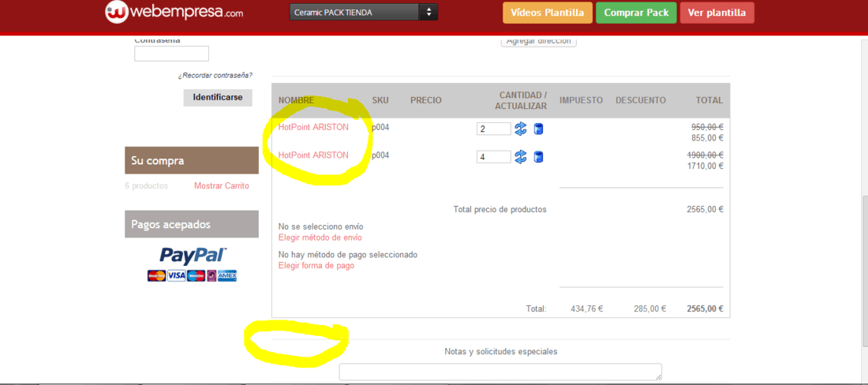Click No hay método de pago seleccionado text
The height and width of the screenshot is (385, 868).
348,255
